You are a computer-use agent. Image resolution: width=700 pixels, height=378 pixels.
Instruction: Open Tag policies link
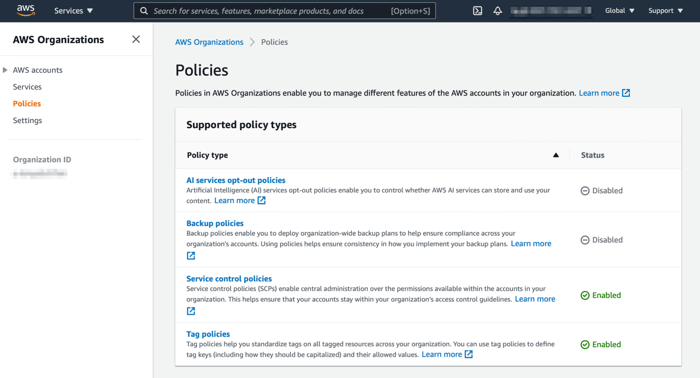click(208, 334)
